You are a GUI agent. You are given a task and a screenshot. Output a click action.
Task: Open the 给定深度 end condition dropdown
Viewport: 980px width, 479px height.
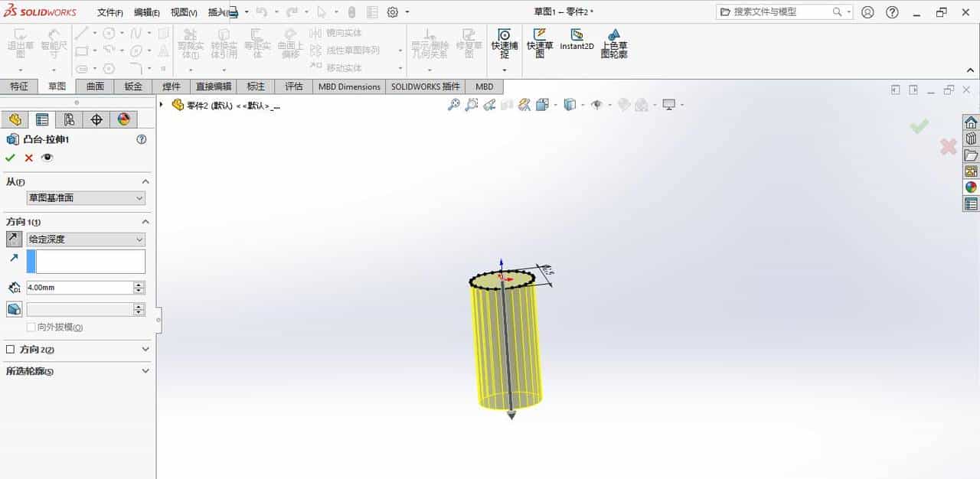pos(84,238)
